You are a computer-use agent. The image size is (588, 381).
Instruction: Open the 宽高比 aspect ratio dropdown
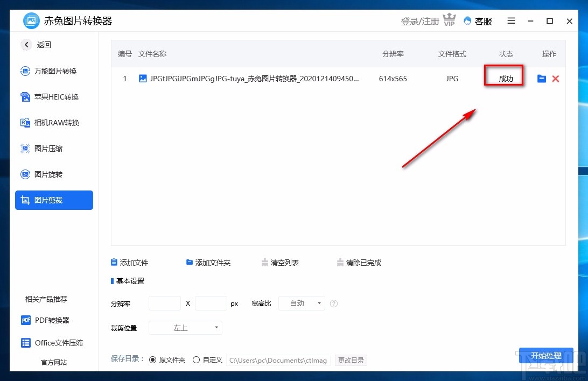coord(302,303)
